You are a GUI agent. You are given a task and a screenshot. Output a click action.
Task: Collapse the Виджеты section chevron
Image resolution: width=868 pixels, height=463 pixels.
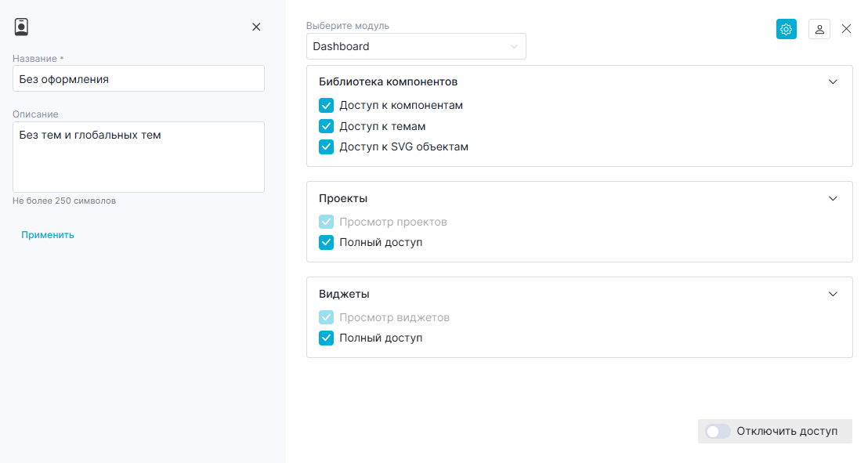[833, 294]
